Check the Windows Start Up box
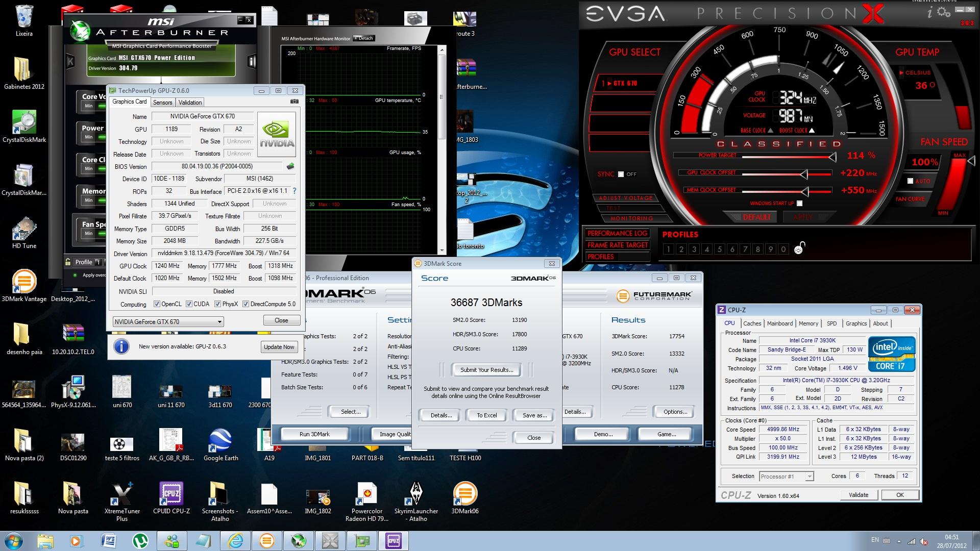Screen dimensions: 980x551 point(799,204)
